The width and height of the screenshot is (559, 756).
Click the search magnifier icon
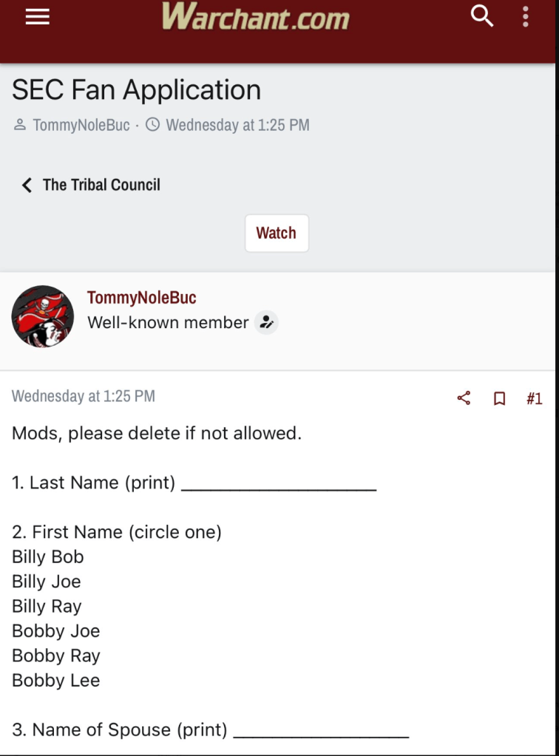[x=482, y=16]
